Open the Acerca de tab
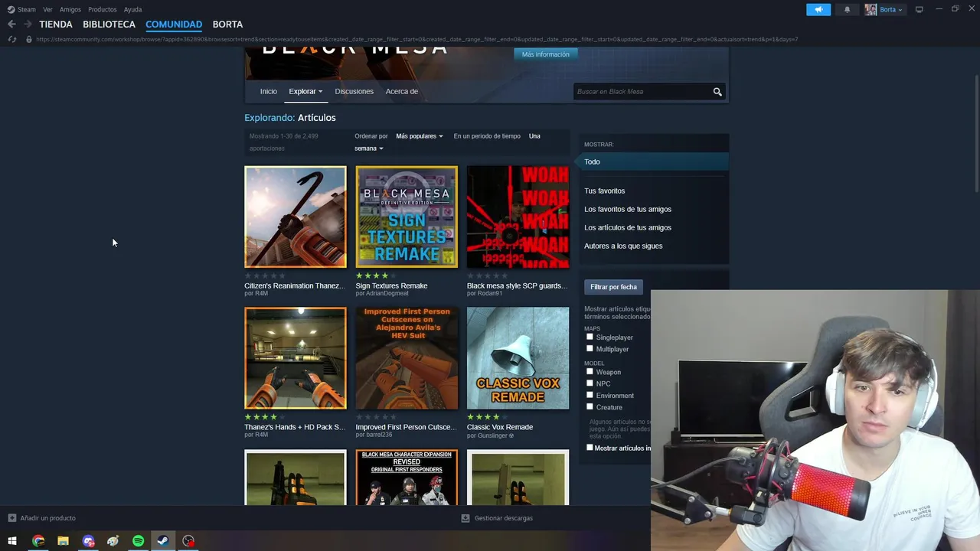980x551 pixels. (x=401, y=91)
